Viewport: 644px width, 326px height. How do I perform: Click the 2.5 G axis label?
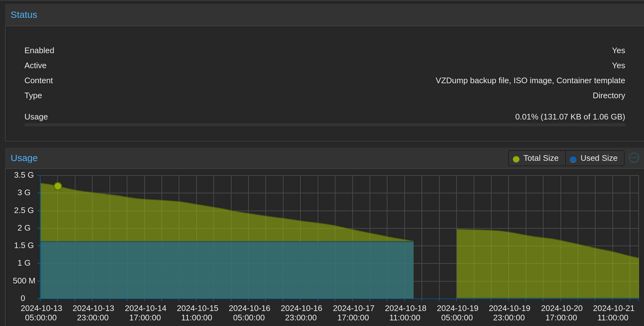pyautogui.click(x=24, y=210)
